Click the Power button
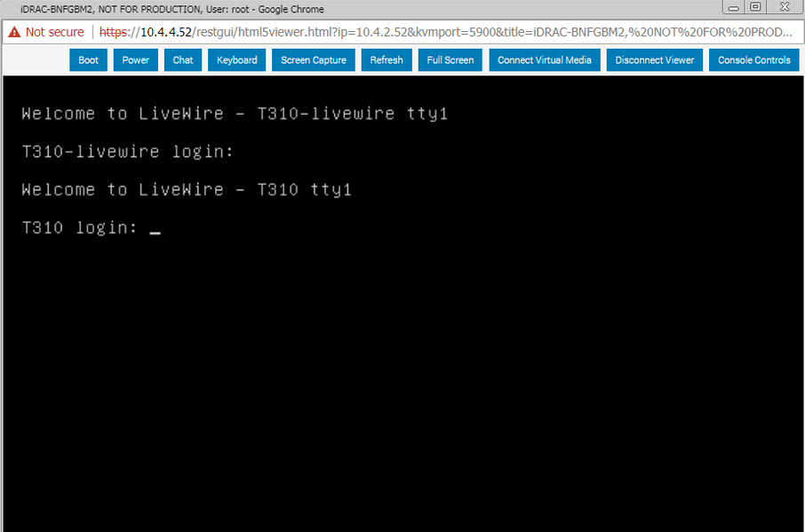The image size is (805, 532). tap(136, 60)
